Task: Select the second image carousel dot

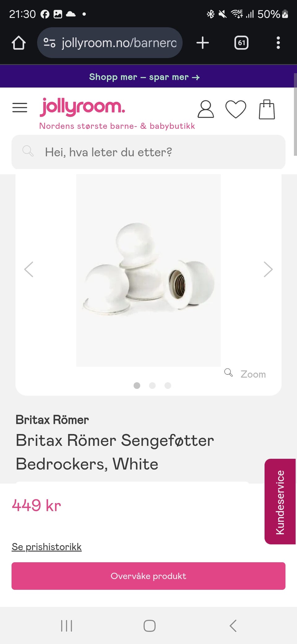Action: tap(152, 385)
